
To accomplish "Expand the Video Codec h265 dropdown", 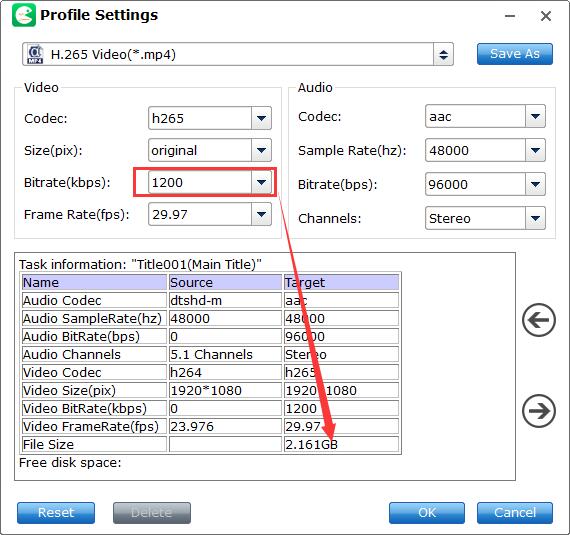I will point(261,118).
